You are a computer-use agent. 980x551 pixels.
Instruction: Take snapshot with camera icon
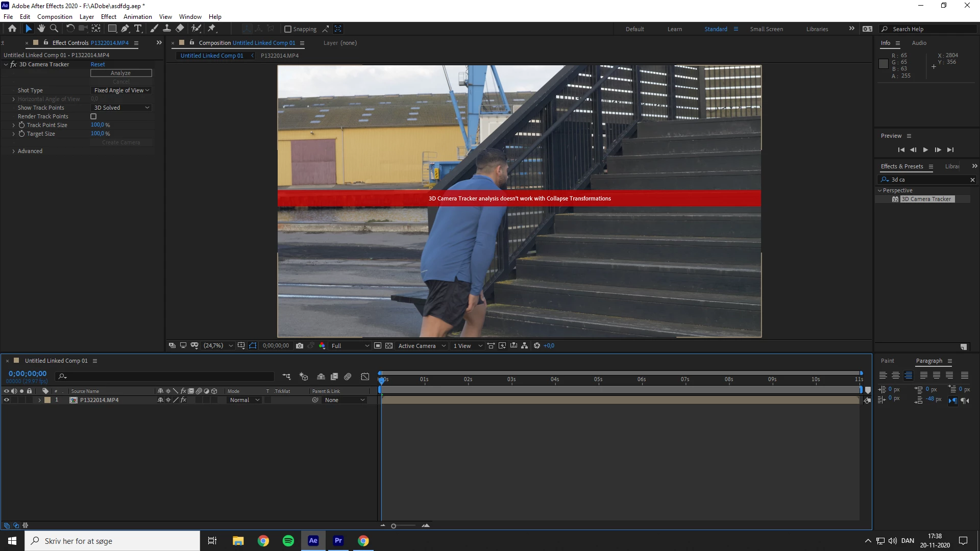coord(300,346)
